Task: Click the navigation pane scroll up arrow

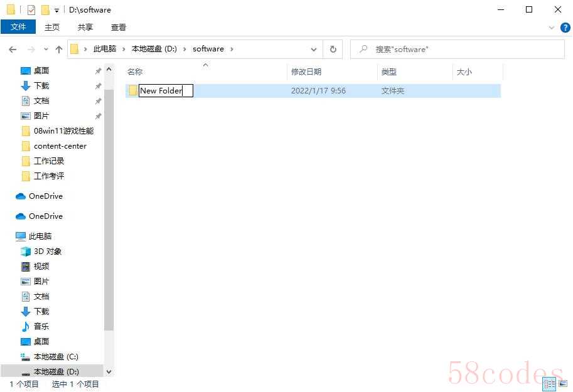Action: coord(109,70)
